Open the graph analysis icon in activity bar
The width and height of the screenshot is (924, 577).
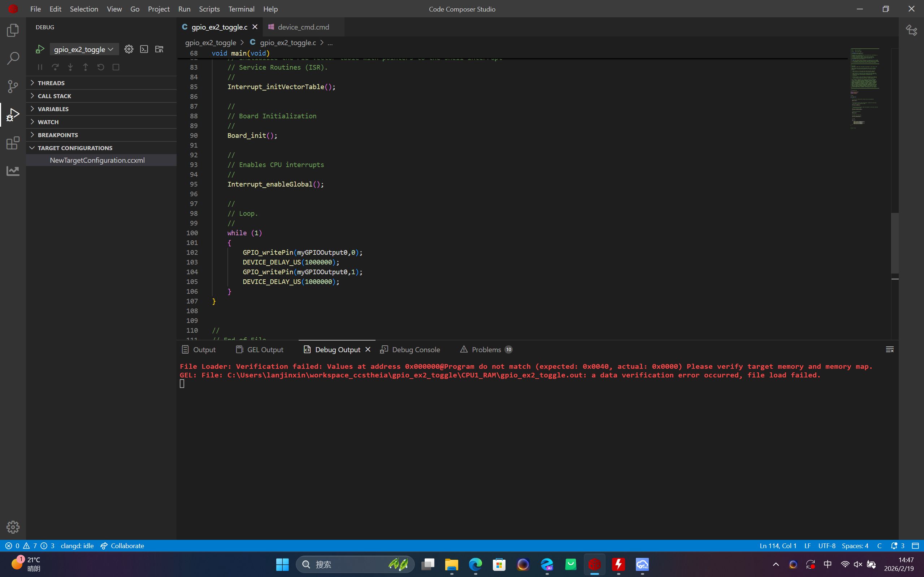coord(13,171)
